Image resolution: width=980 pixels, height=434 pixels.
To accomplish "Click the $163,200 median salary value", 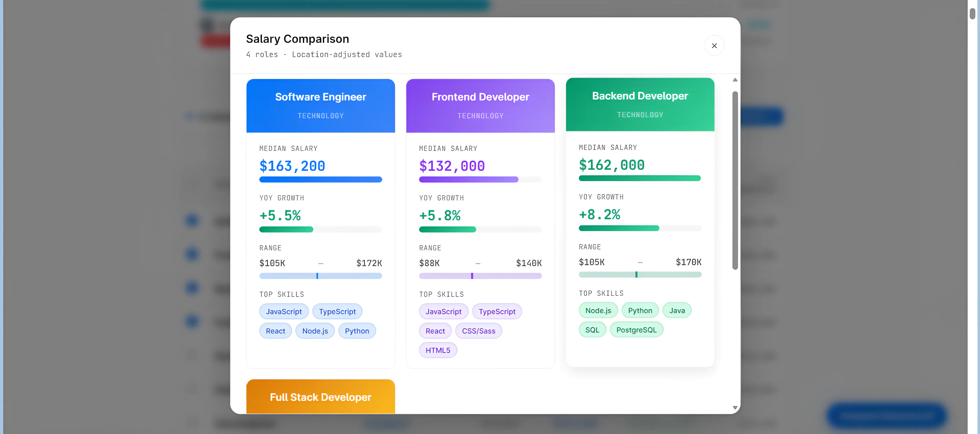I will [292, 166].
